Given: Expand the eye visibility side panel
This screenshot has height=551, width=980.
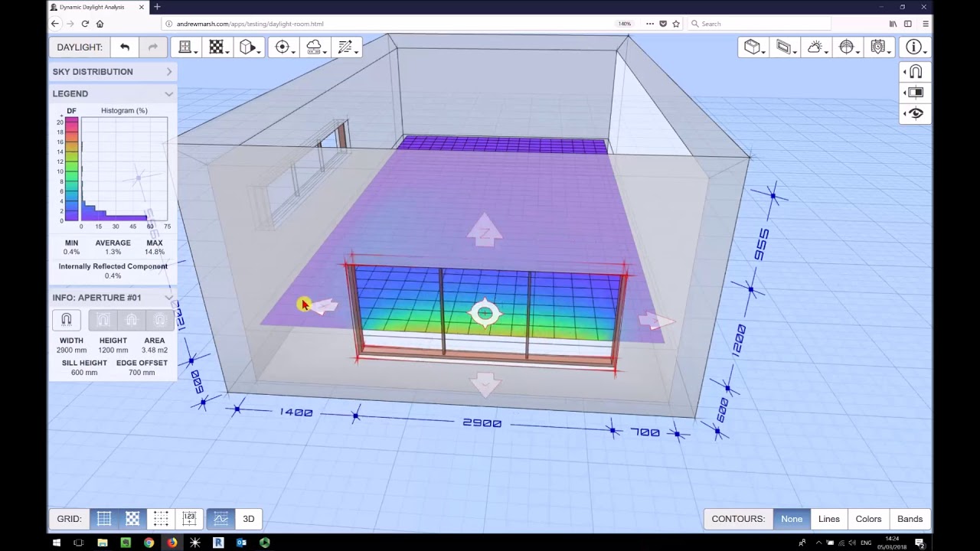Looking at the screenshot, I should [x=915, y=113].
